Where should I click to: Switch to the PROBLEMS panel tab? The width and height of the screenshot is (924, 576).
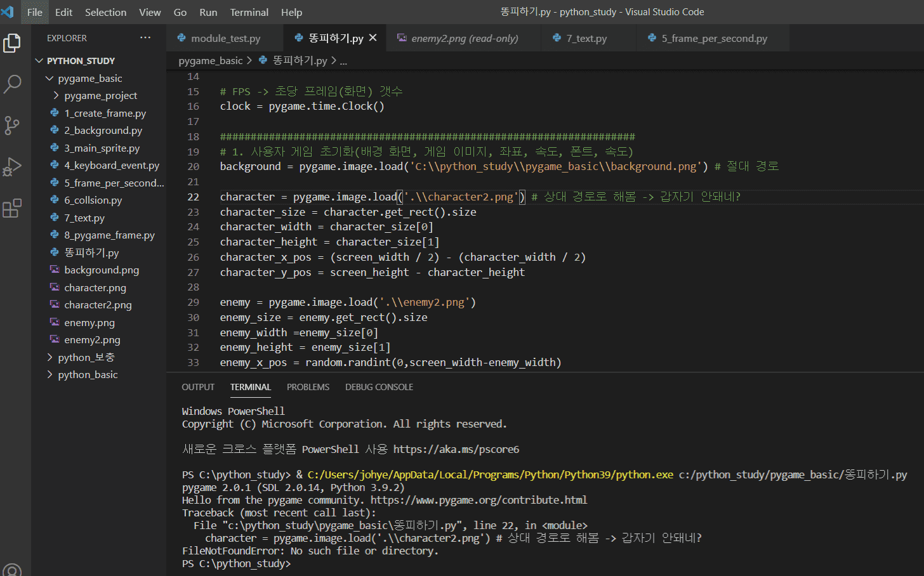(308, 387)
